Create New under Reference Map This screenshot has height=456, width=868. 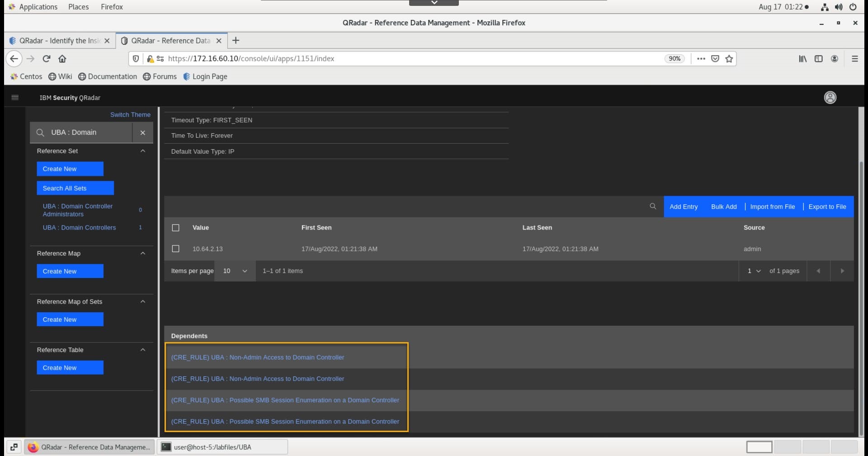click(70, 271)
